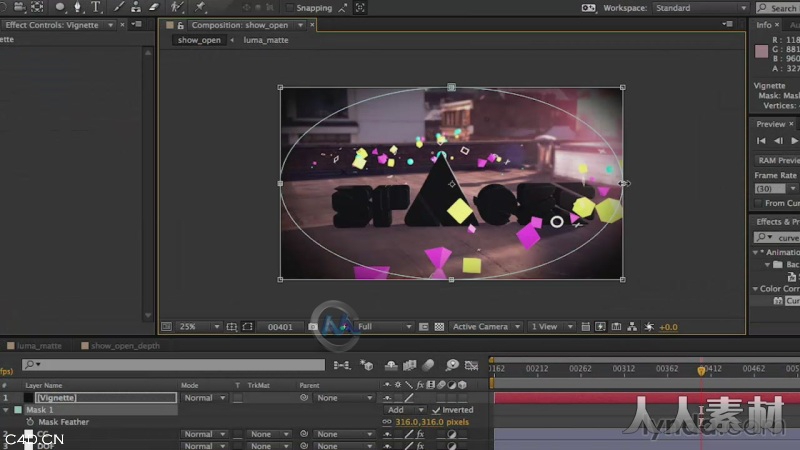Image resolution: width=800 pixels, height=450 pixels.
Task: Click the Effects & Presets search field
Action: (x=778, y=238)
